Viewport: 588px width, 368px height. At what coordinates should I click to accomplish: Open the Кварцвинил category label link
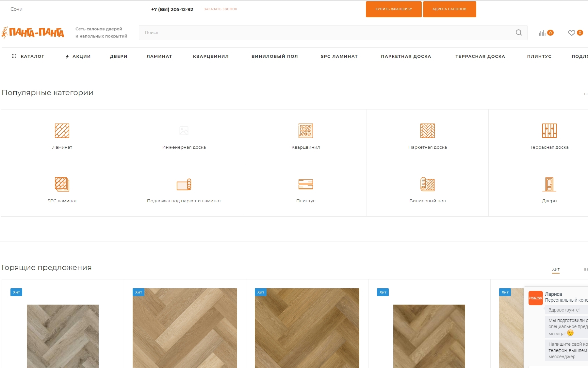[x=306, y=147]
